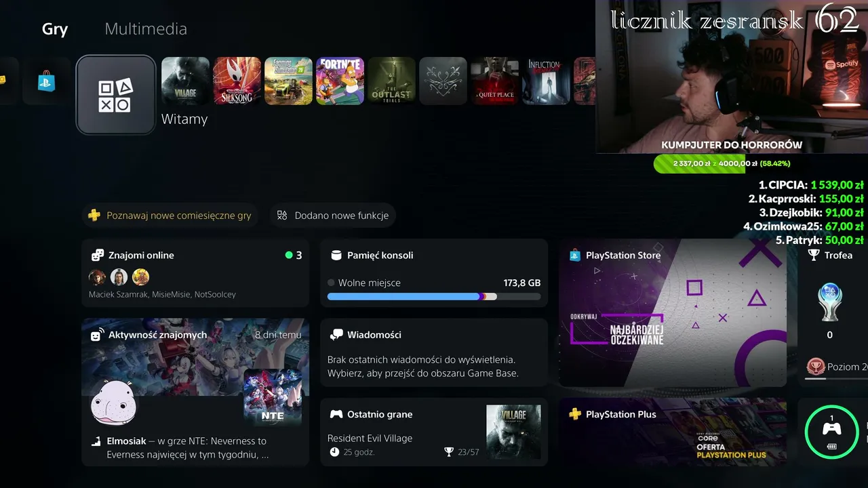The height and width of the screenshot is (488, 868).
Task: Click the KUMPJUTER DO HORRORÓW goal title
Action: (x=732, y=145)
